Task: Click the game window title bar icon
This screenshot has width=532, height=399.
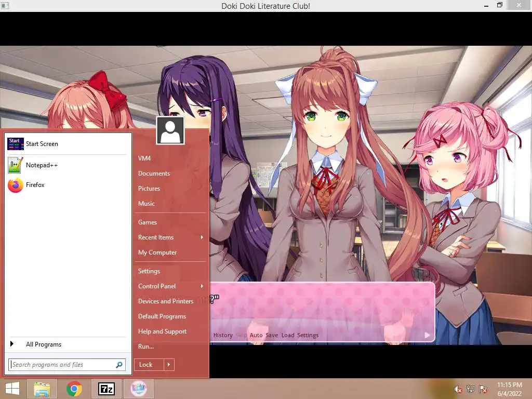Action: click(5, 6)
